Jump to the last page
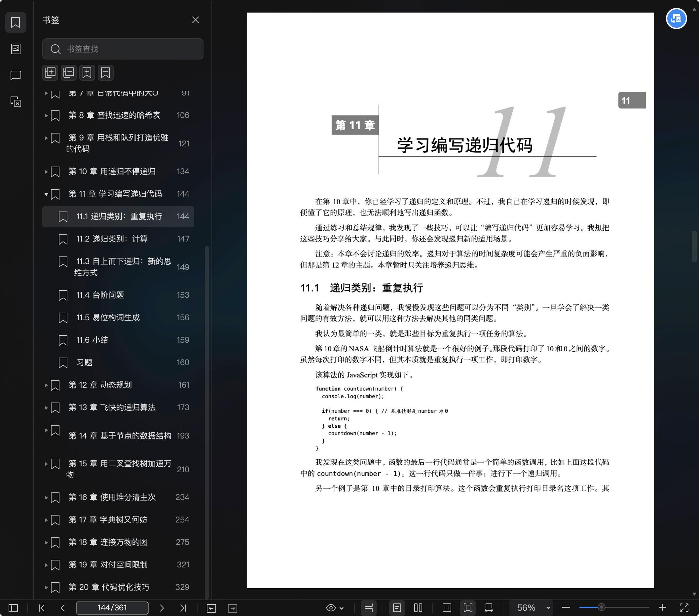Image resolution: width=699 pixels, height=616 pixels. point(183,608)
